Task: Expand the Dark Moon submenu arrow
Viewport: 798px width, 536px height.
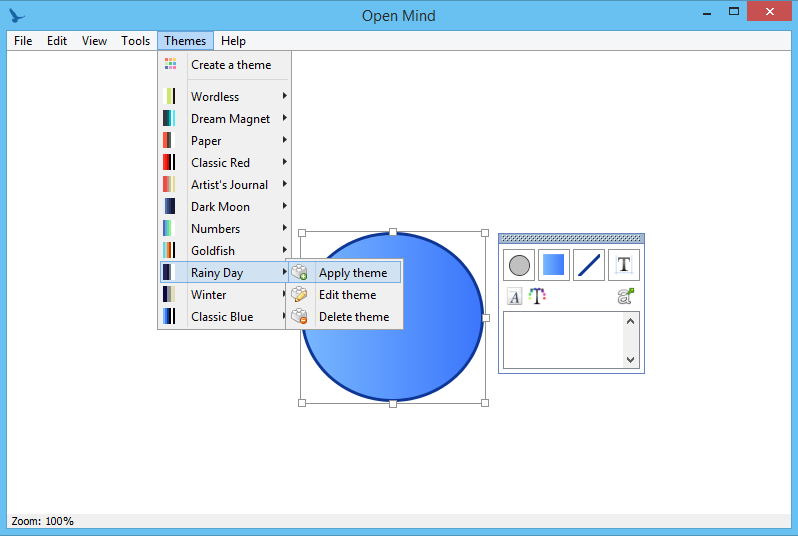Action: [284, 206]
